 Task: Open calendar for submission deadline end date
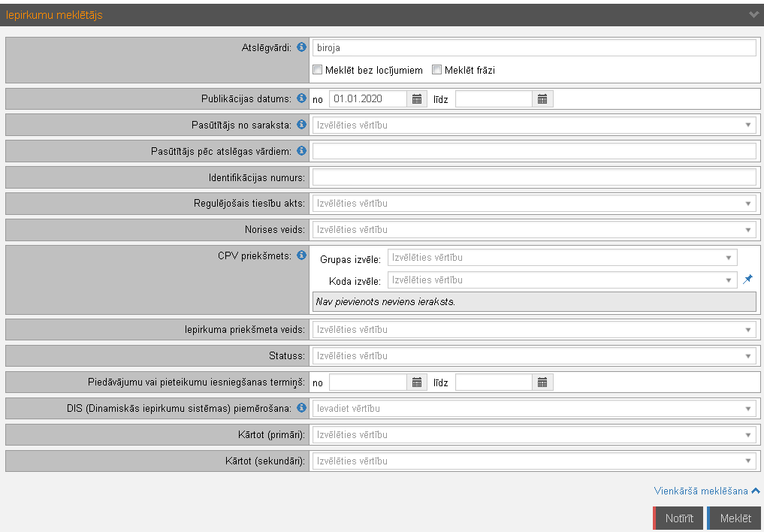coord(542,382)
